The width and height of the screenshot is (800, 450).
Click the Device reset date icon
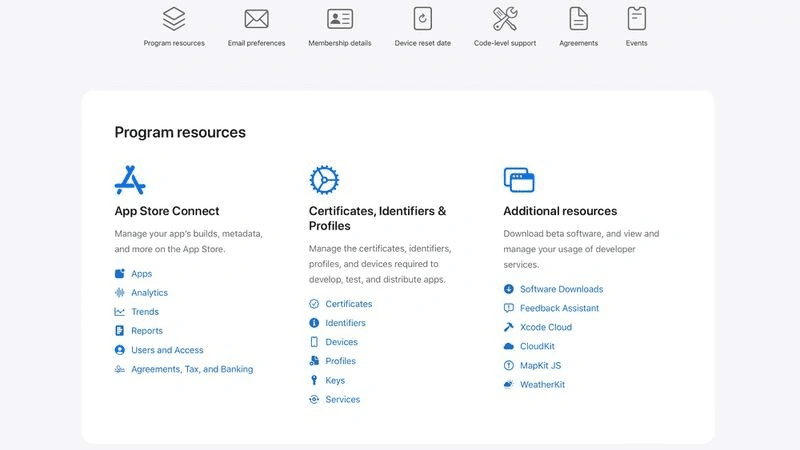tap(423, 18)
